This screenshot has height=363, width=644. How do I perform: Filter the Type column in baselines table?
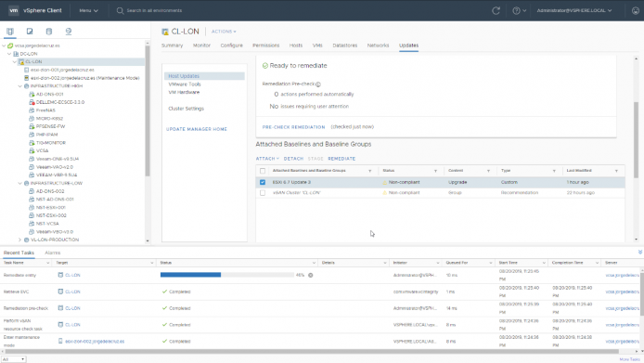click(x=554, y=171)
